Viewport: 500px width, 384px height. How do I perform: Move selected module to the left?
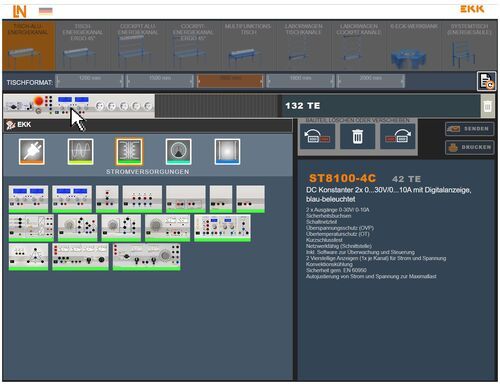[317, 136]
